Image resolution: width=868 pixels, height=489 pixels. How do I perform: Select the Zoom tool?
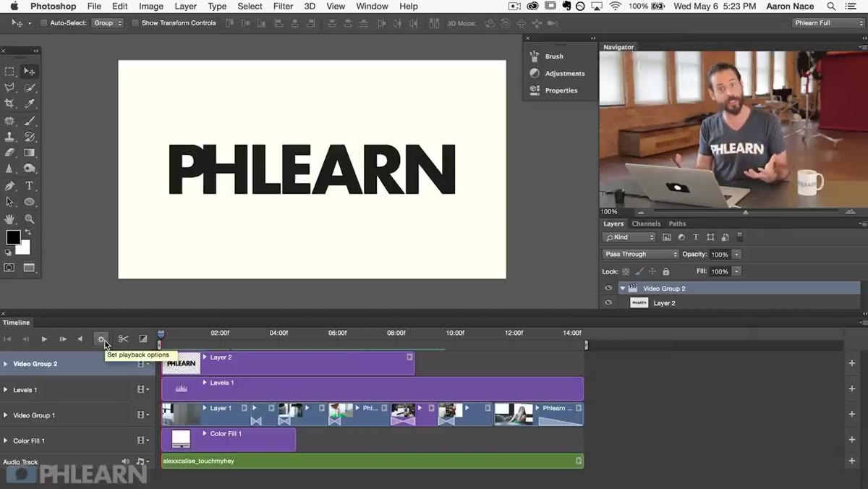30,218
